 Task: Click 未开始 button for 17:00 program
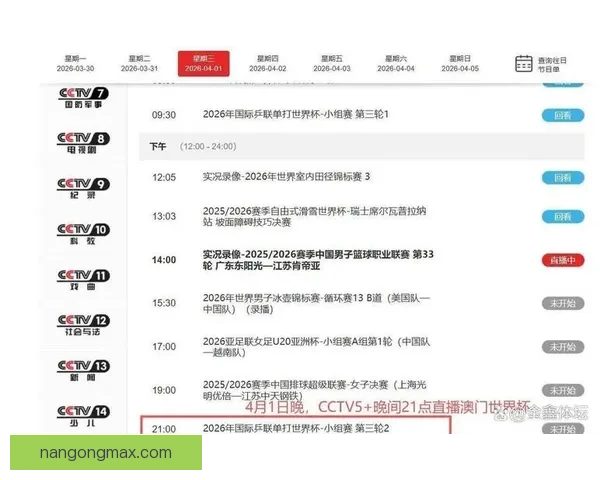[x=563, y=347]
